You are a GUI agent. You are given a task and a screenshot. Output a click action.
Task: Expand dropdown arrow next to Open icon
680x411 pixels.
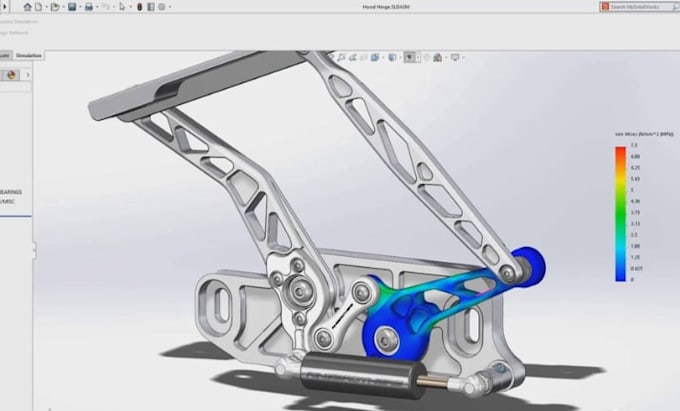click(x=64, y=7)
